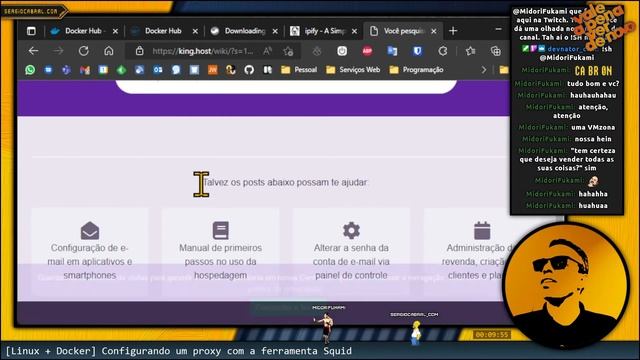
Task: Open the orange JW bookmark
Action: coord(213,70)
